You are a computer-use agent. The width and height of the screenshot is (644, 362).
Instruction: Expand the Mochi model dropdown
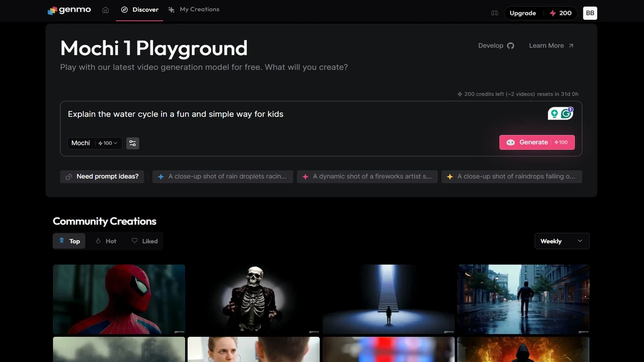click(95, 143)
